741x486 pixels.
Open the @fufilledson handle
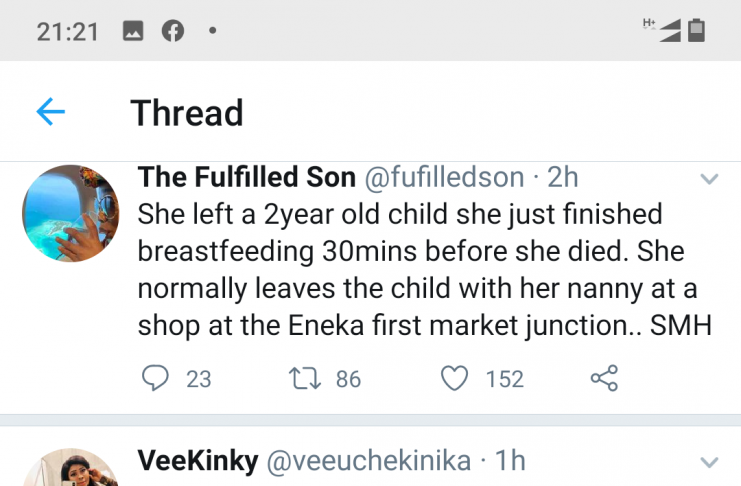pyautogui.click(x=443, y=178)
